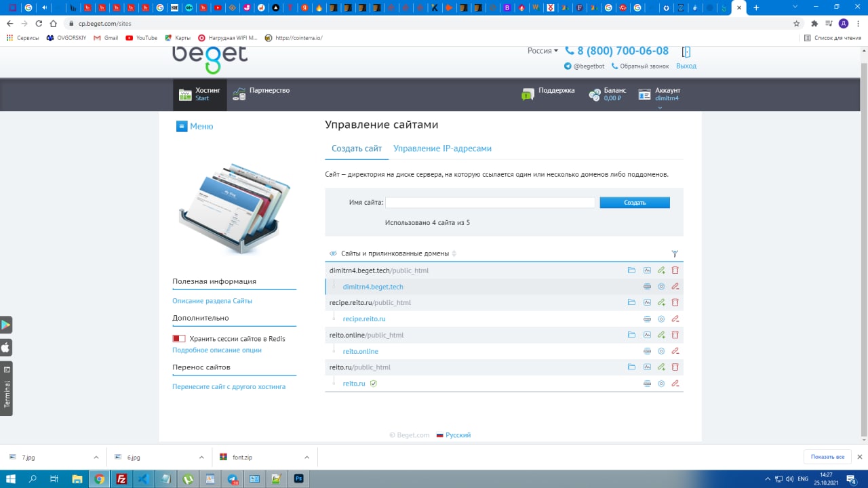This screenshot has height=488, width=868.
Task: Unlink the reito.ru domain
Action: (x=675, y=384)
